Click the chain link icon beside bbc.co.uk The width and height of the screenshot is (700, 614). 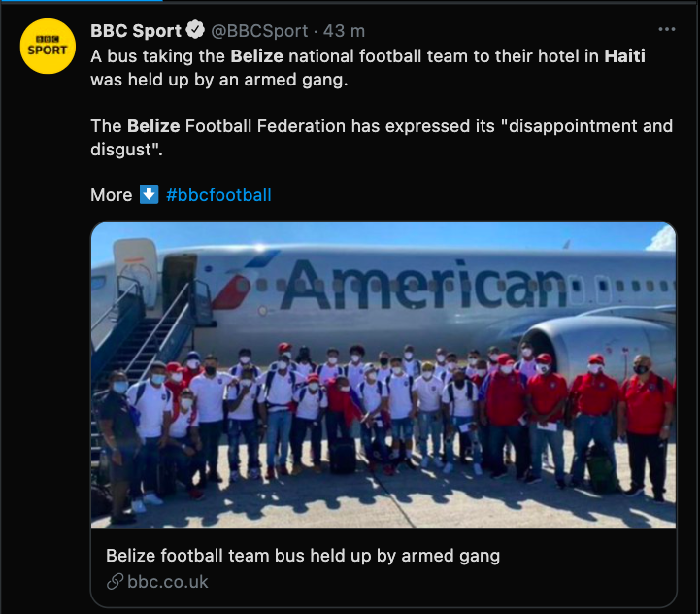pos(115,582)
